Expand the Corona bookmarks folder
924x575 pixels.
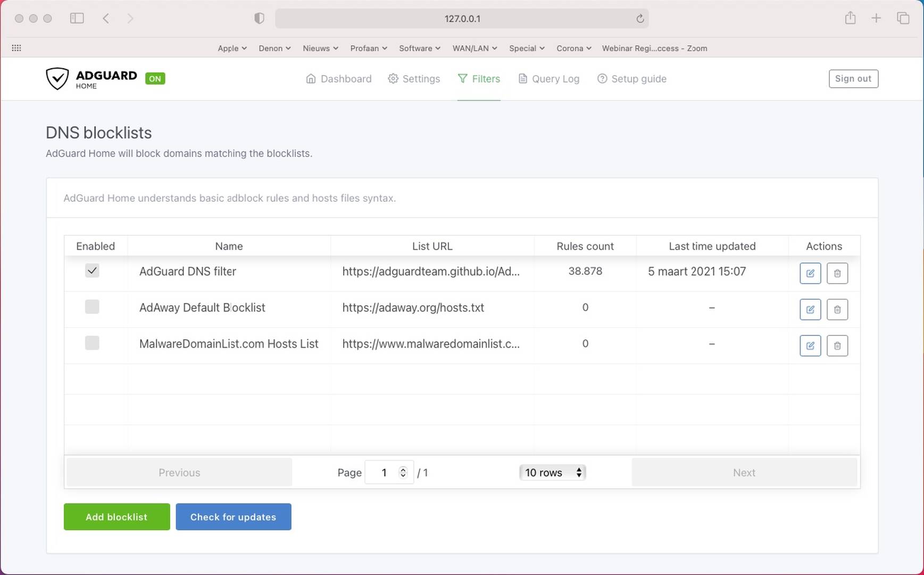click(574, 48)
